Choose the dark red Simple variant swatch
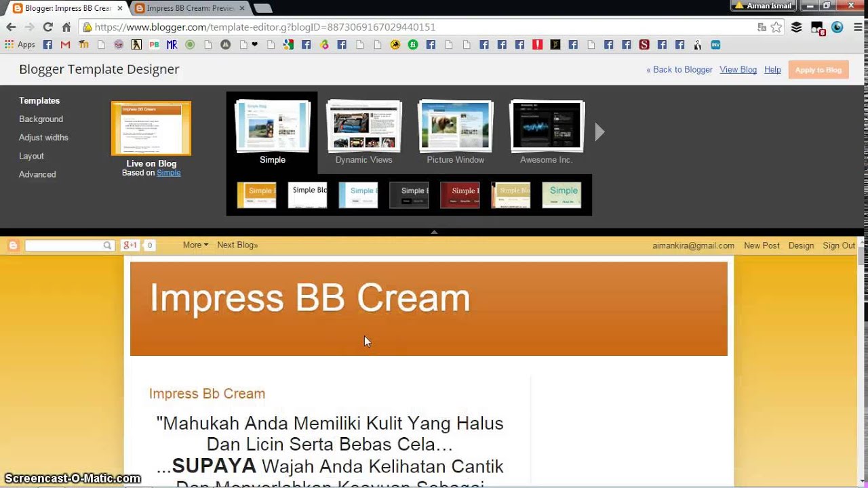868x488 pixels. 460,195
